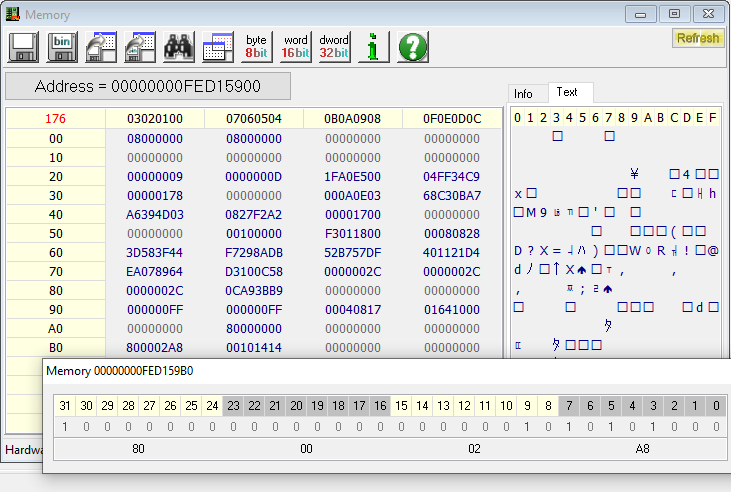Toggle bit 31 in the bit view

pyautogui.click(x=65, y=405)
